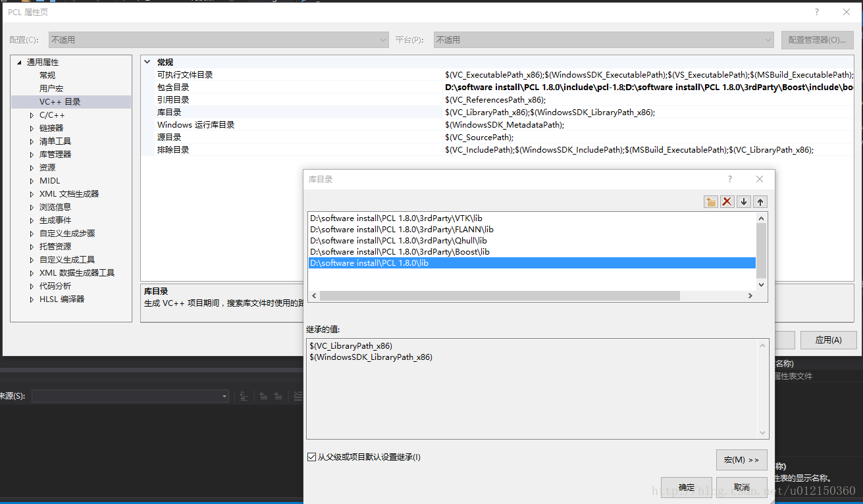Close the 库目录 dialog with its X
The width and height of the screenshot is (863, 504).
760,179
